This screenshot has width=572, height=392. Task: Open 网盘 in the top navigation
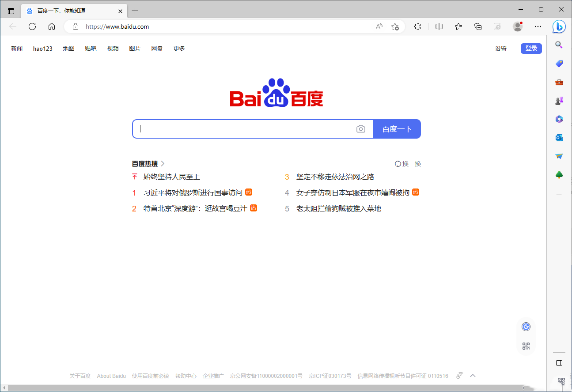tap(157, 49)
